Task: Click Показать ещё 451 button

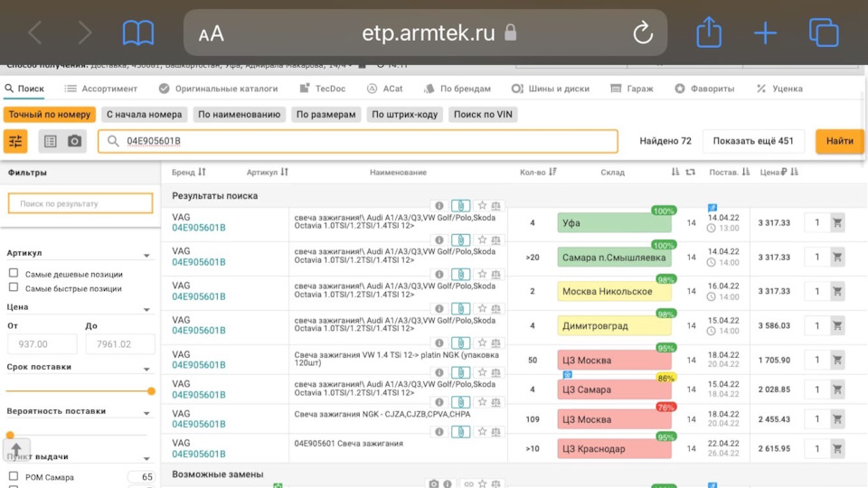Action: click(753, 141)
